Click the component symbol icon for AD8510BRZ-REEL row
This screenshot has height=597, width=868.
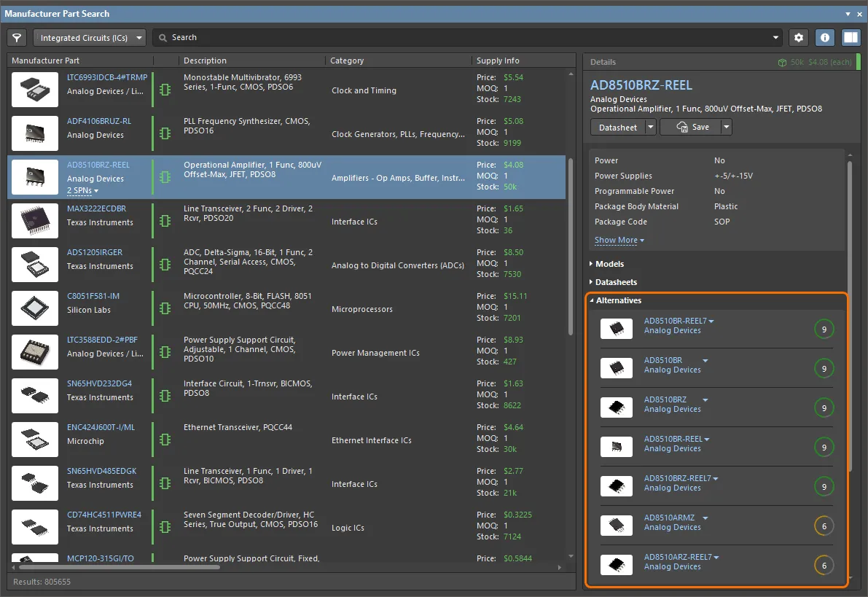(x=165, y=176)
